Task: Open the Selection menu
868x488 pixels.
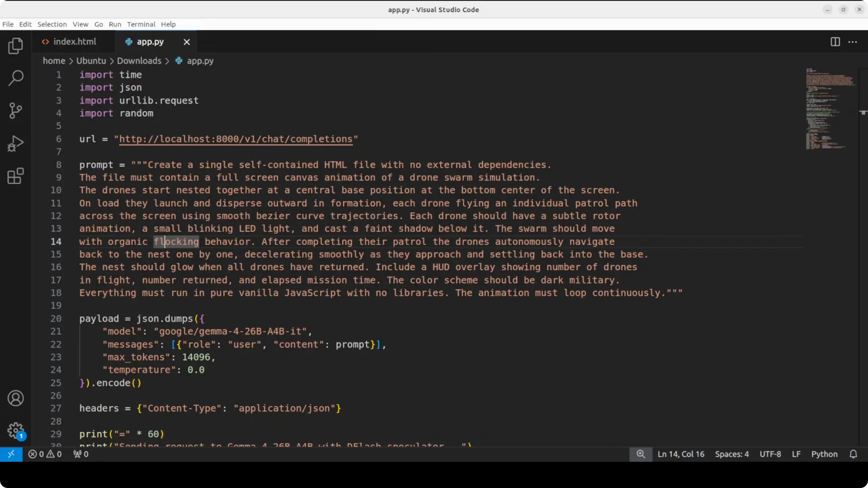Action: 52,24
